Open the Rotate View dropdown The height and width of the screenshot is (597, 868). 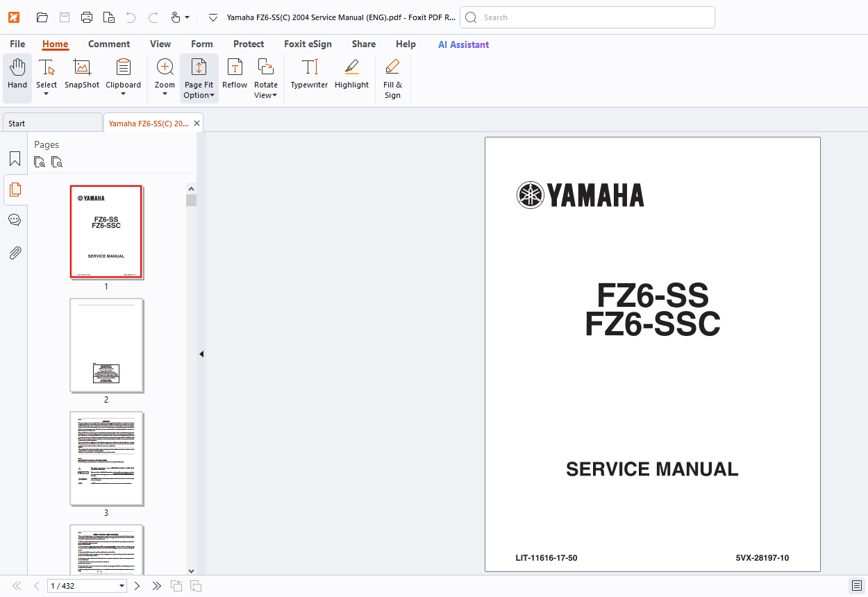point(265,78)
